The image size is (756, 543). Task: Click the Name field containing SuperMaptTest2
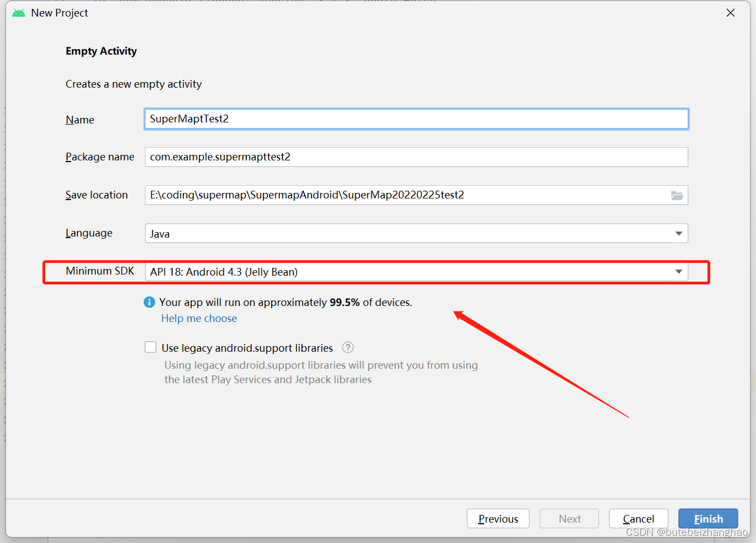click(x=416, y=119)
